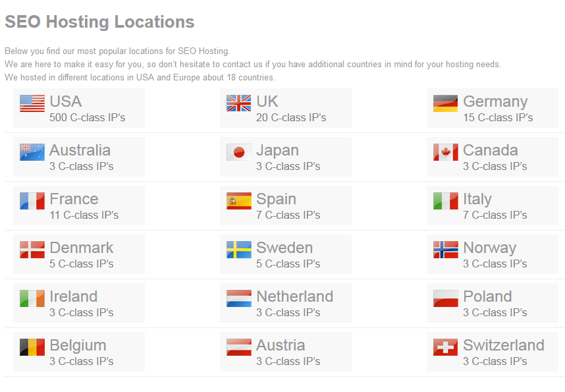Click the Japan flag icon
565x392 pixels.
pyautogui.click(x=239, y=152)
